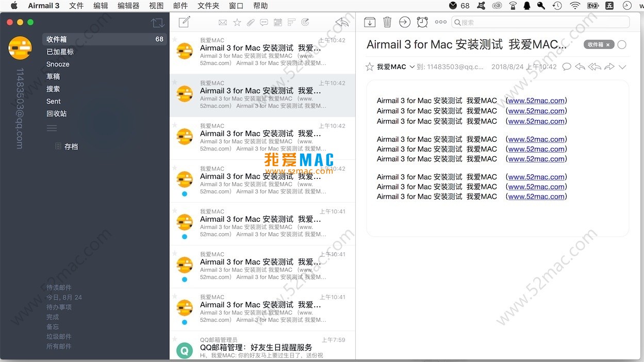The height and width of the screenshot is (362, 644).
Task: Click the trash icon to delete email
Action: coord(387,22)
